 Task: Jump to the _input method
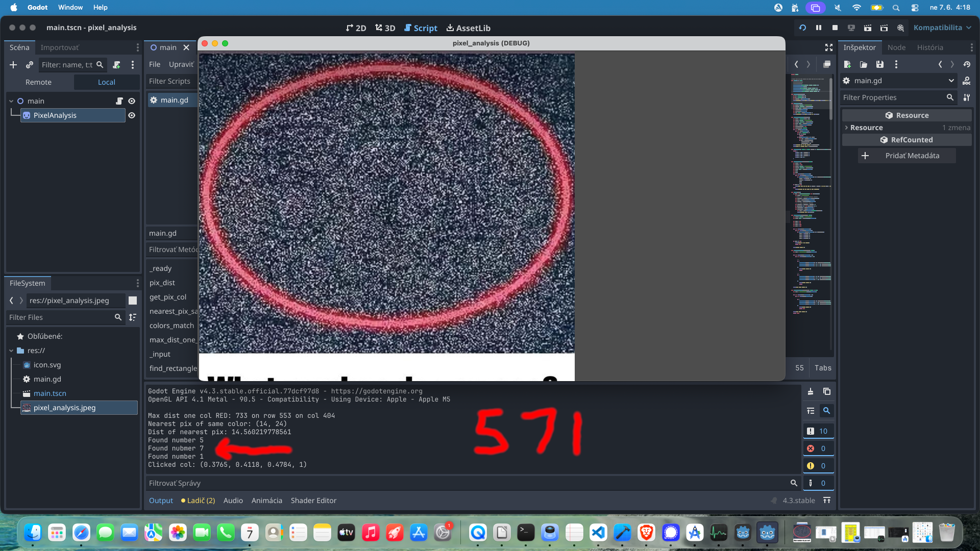click(160, 354)
